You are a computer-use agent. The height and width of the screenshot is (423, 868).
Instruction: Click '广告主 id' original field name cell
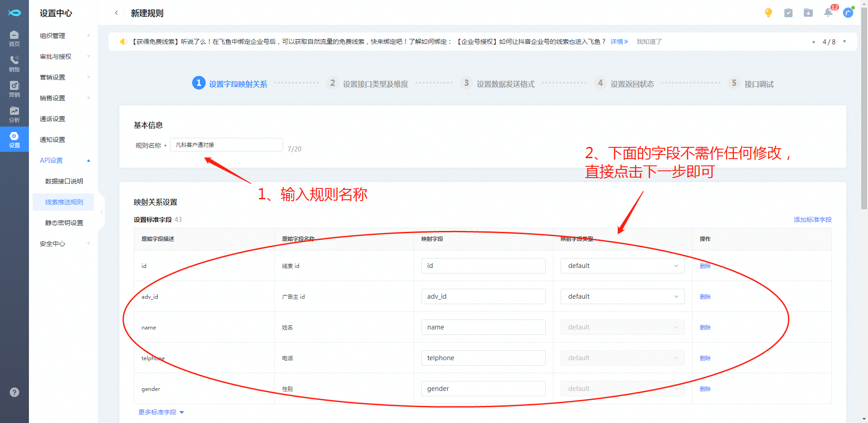tap(293, 296)
